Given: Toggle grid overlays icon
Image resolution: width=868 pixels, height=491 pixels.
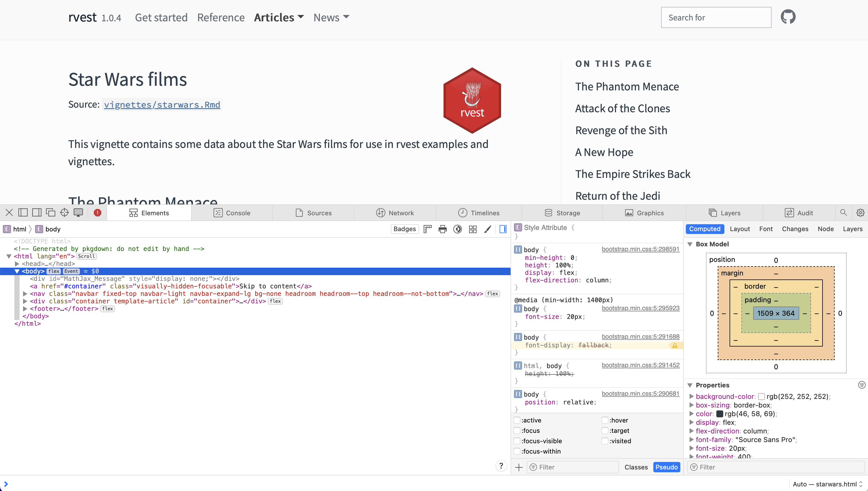Looking at the screenshot, I should [473, 229].
